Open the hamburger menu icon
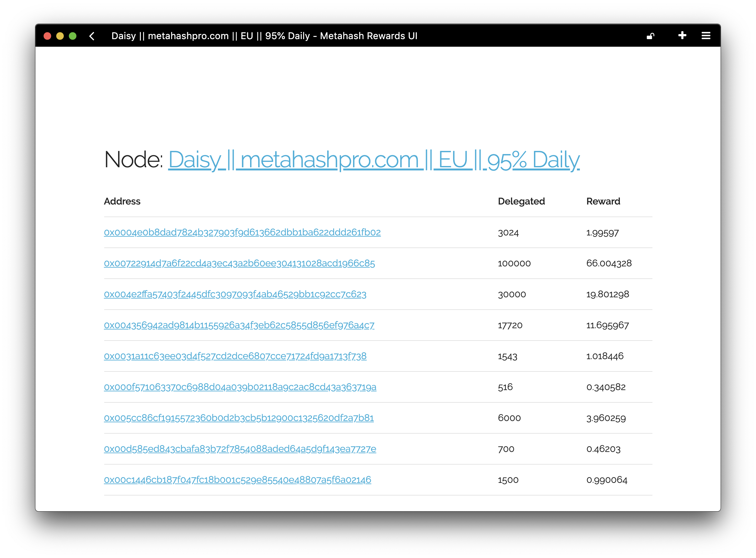756x558 pixels. (x=706, y=36)
